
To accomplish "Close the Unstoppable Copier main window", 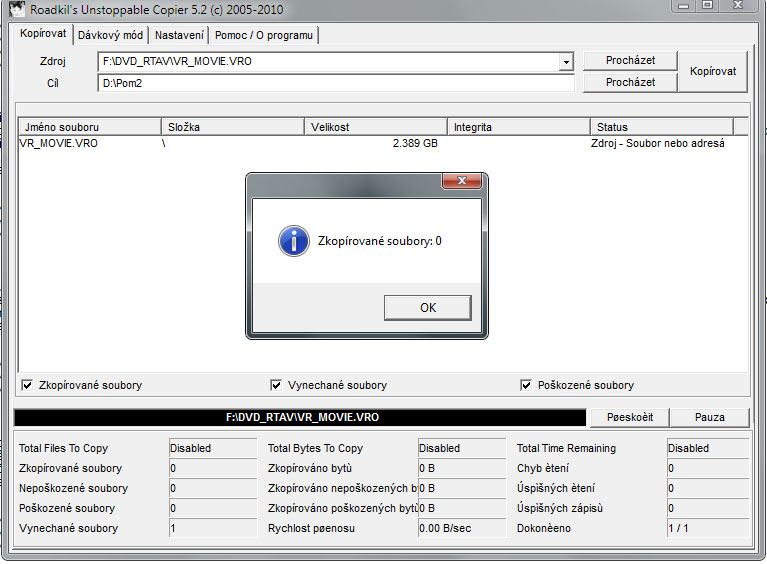I will pos(738,5).
